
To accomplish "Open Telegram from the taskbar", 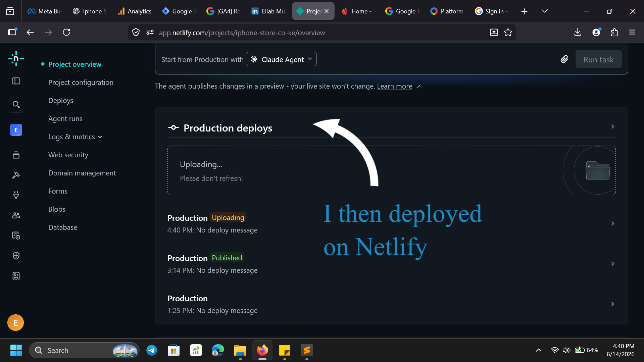I will point(152,351).
